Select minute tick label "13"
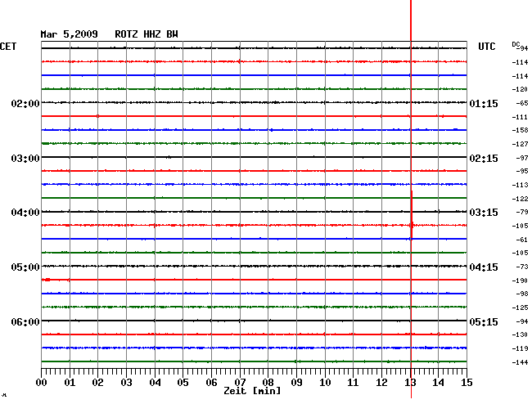 pos(410,383)
